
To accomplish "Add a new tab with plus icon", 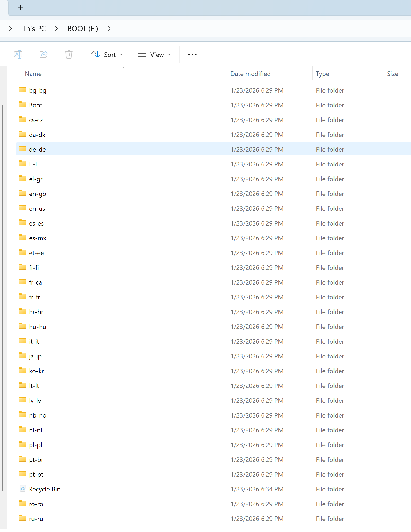I will coord(20,8).
